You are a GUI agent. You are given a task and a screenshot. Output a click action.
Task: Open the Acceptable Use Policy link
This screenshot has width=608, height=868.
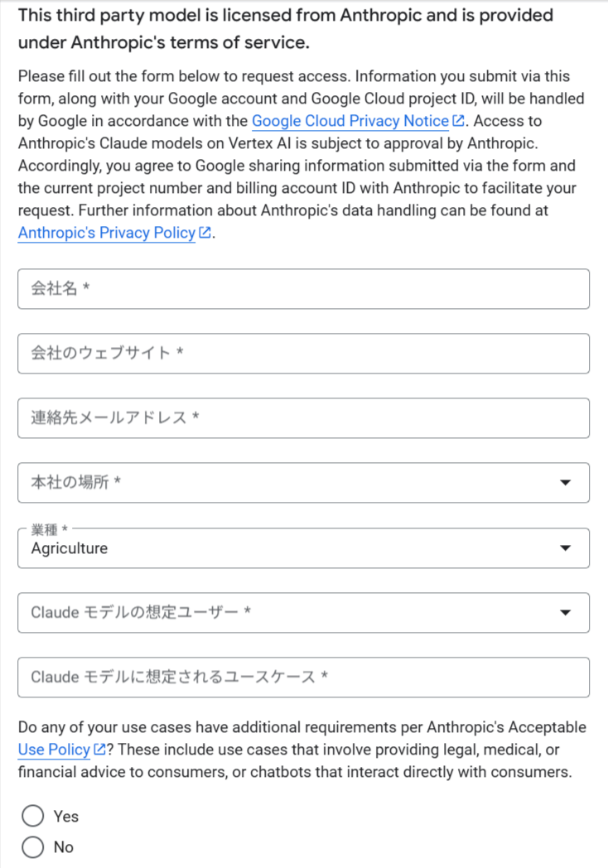[x=54, y=750]
